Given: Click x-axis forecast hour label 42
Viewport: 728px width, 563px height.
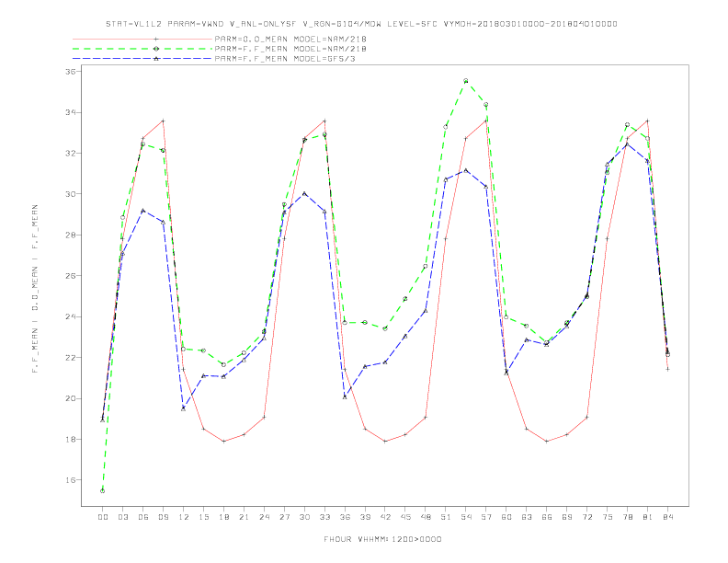Looking at the screenshot, I should click(x=385, y=517).
